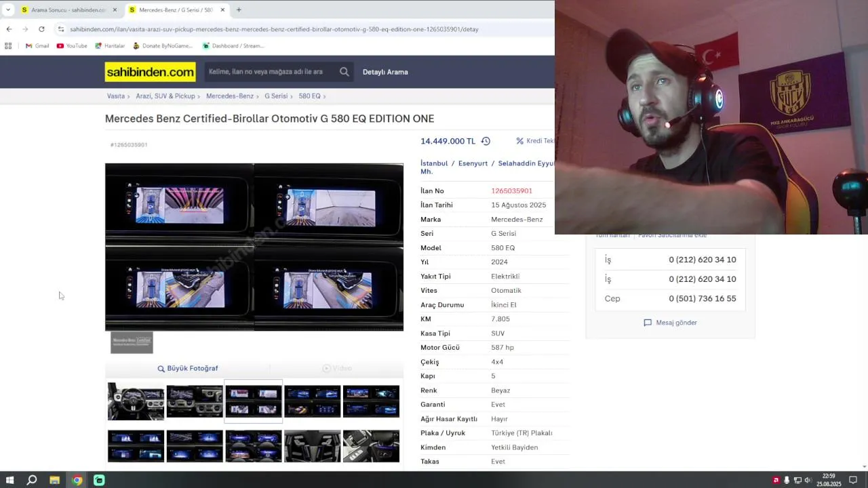Select highlighted camera screens thumbnail
This screenshot has height=488, width=868.
[x=254, y=401]
